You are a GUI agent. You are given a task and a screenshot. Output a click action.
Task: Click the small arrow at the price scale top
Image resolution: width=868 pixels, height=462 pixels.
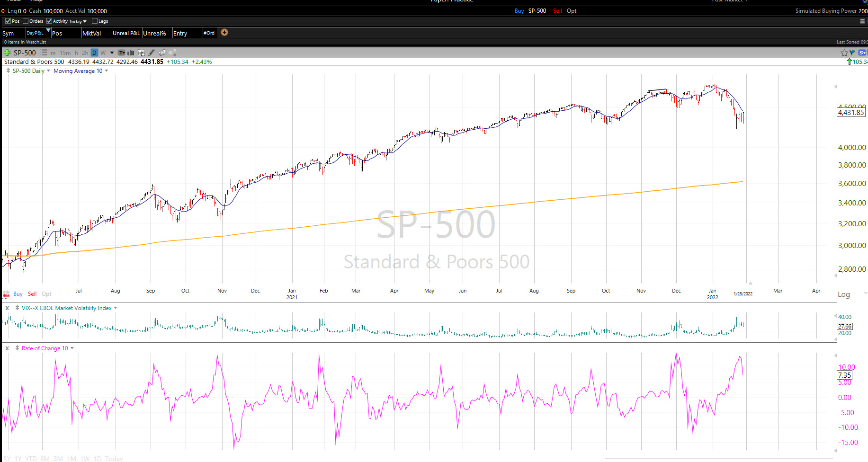coord(835,86)
